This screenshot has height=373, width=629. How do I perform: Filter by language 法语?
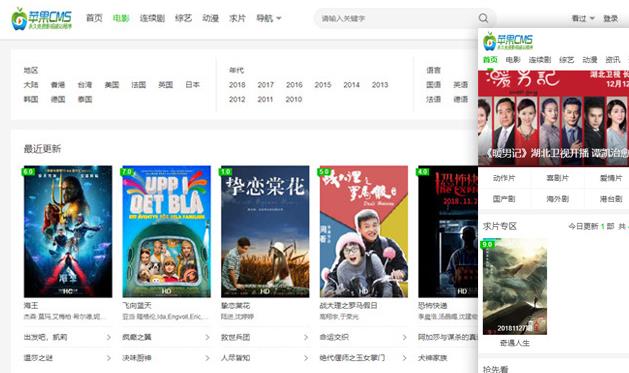pos(433,99)
